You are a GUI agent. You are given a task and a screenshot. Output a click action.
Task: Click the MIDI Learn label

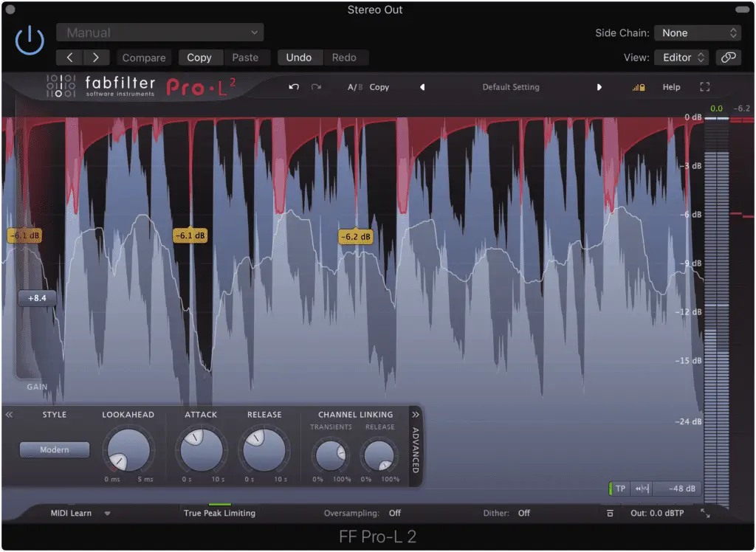point(71,514)
